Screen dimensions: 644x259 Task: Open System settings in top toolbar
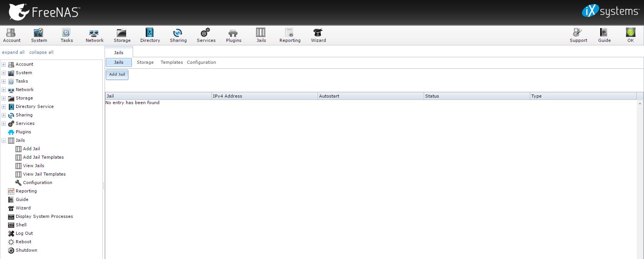pos(39,35)
